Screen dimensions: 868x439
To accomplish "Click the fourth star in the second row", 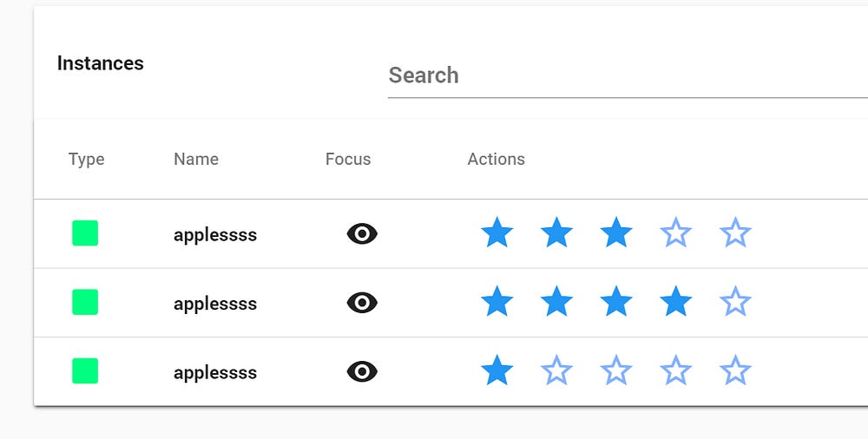I will point(675,303).
